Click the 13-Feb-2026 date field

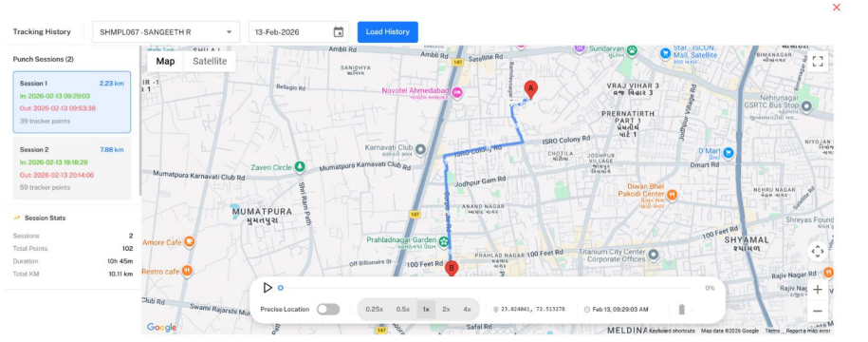coord(299,32)
